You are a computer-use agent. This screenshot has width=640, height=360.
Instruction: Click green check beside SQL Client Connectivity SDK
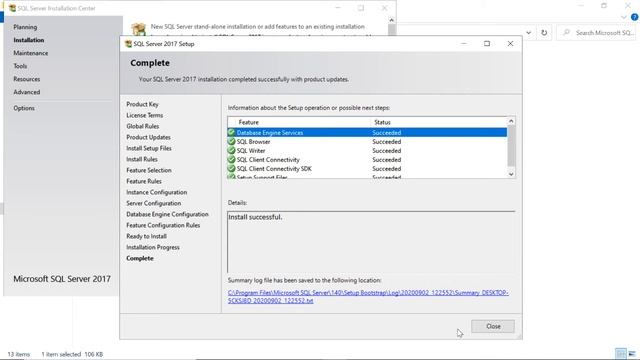231,169
